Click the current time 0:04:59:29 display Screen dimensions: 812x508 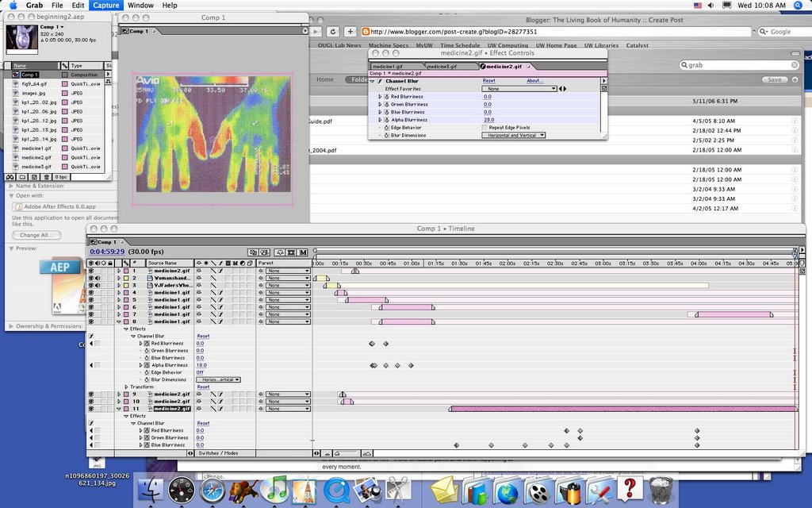107,252
